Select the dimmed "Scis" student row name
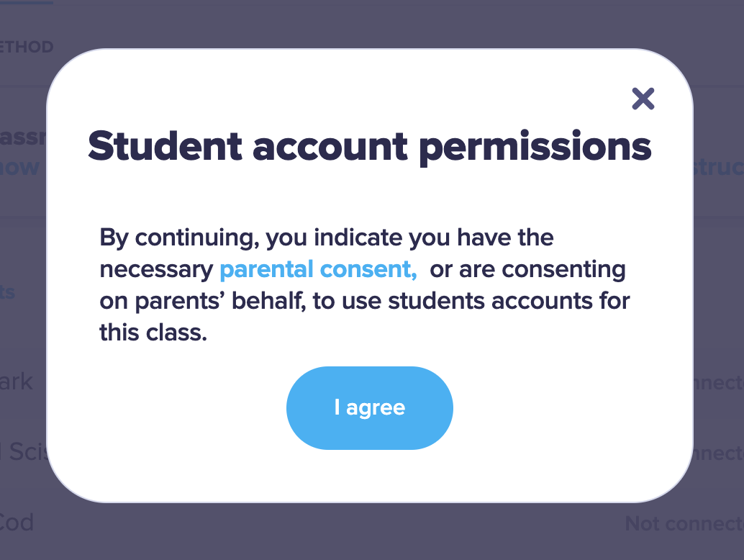The width and height of the screenshot is (744, 560). click(x=24, y=452)
